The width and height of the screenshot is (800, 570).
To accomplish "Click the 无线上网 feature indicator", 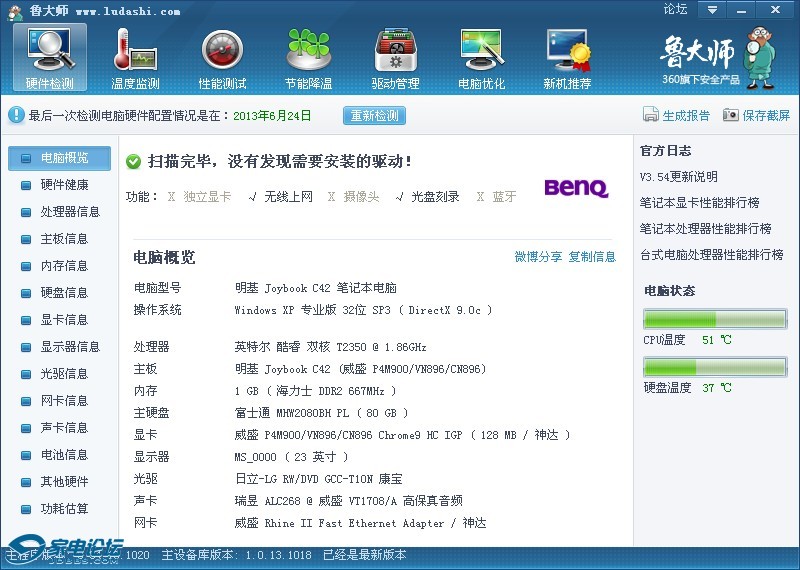I will (x=281, y=196).
